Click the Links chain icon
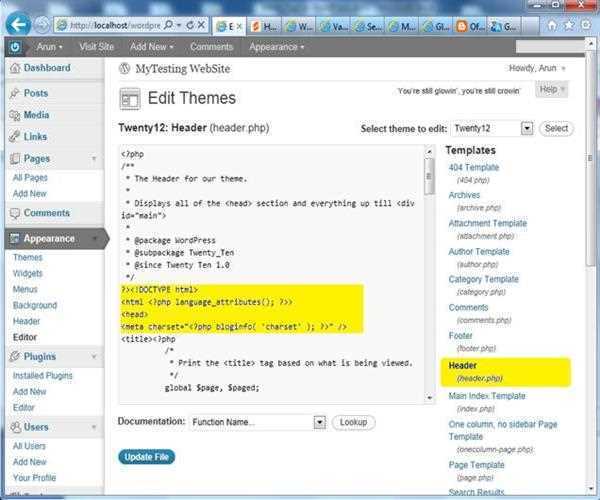Image resolution: width=600 pixels, height=500 pixels. pos(13,137)
